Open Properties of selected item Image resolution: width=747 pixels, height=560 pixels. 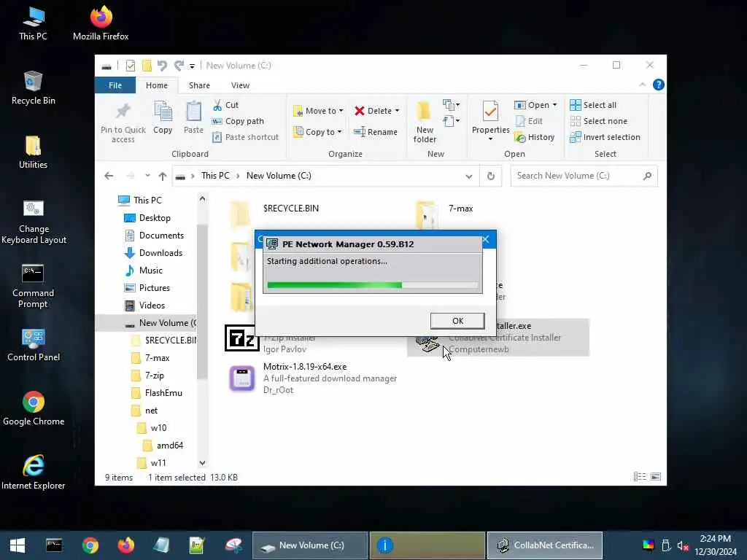(490, 117)
